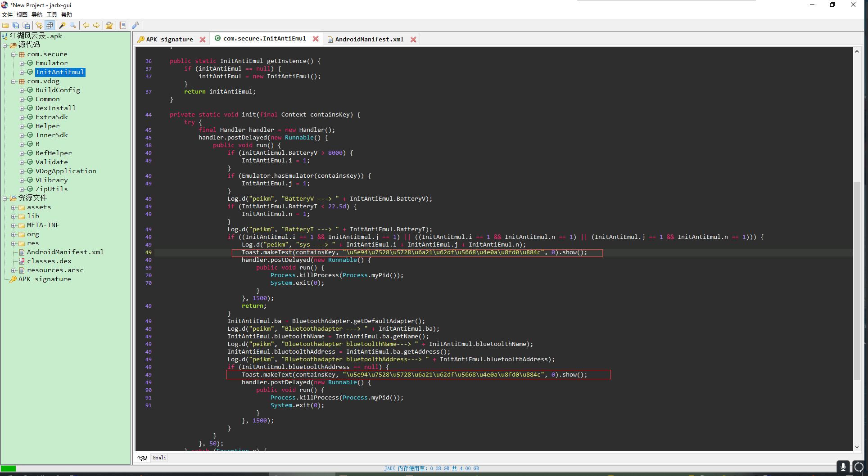
Task: Open the 视图 menu
Action: click(22, 15)
